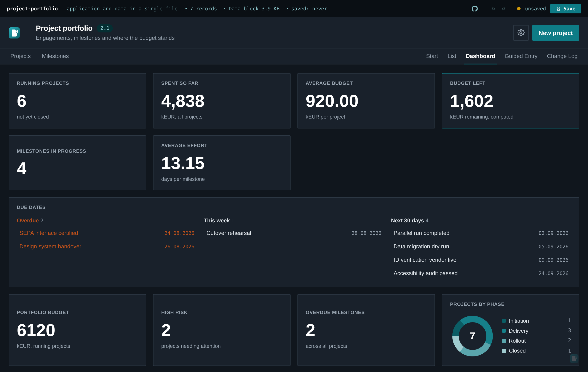Click the Next 30 days 4 heading
The width and height of the screenshot is (588, 372).
(409, 221)
